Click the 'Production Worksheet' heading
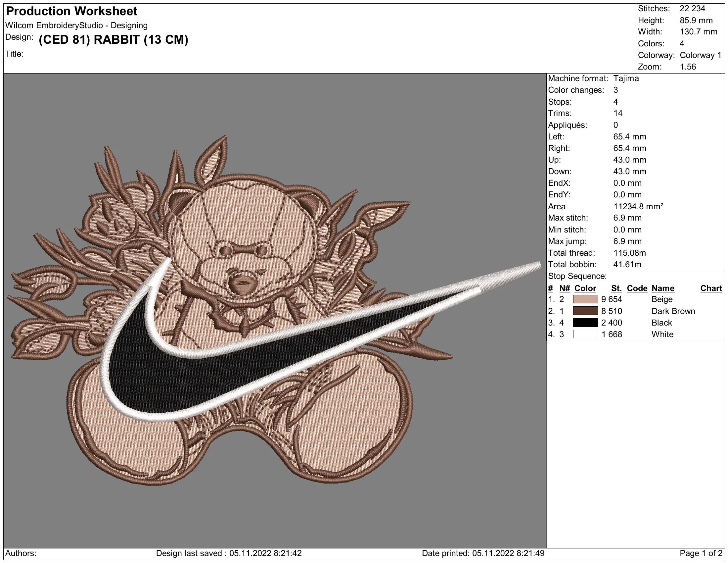 [x=72, y=11]
